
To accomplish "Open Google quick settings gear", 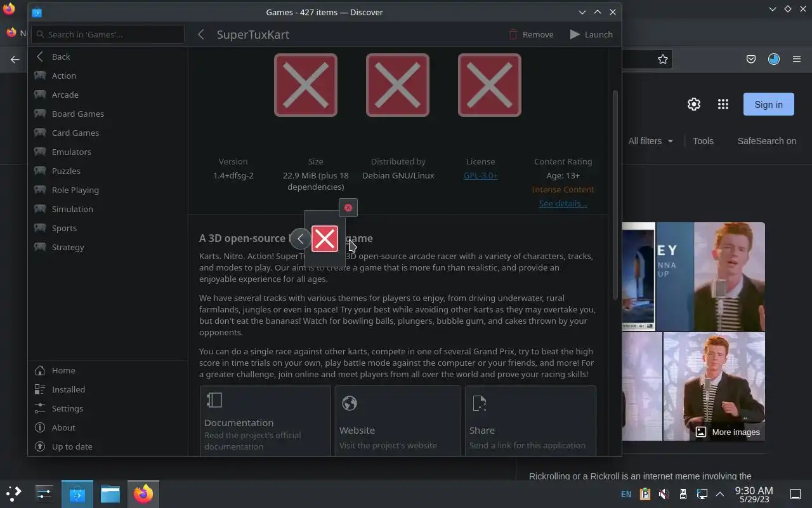I will (x=694, y=105).
